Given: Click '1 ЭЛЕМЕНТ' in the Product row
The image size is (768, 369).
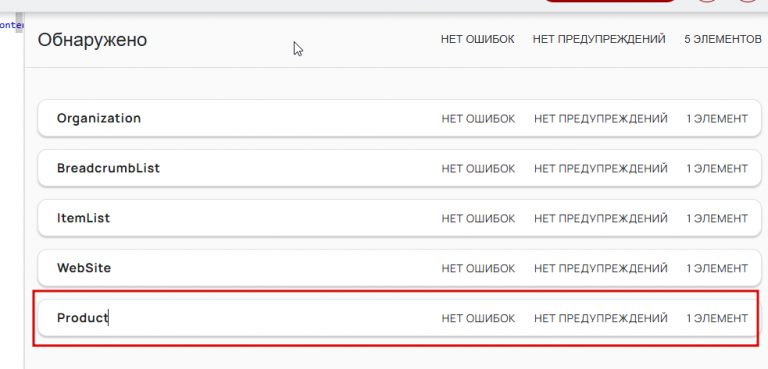Looking at the screenshot, I should point(717,319).
